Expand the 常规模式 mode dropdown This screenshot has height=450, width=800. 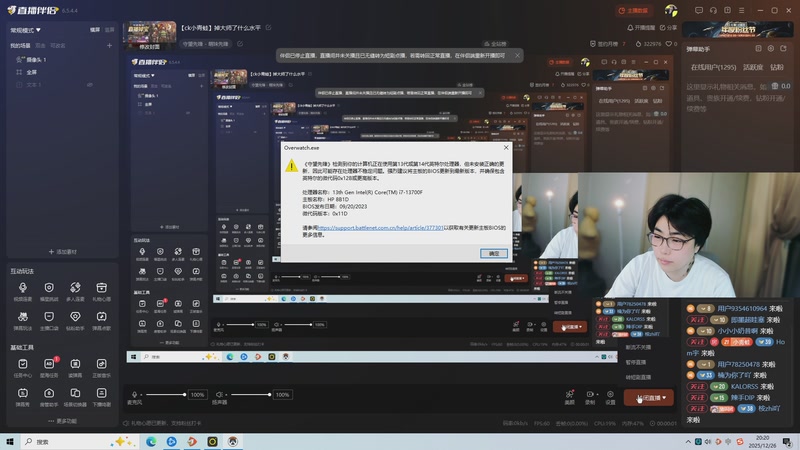[x=26, y=30]
